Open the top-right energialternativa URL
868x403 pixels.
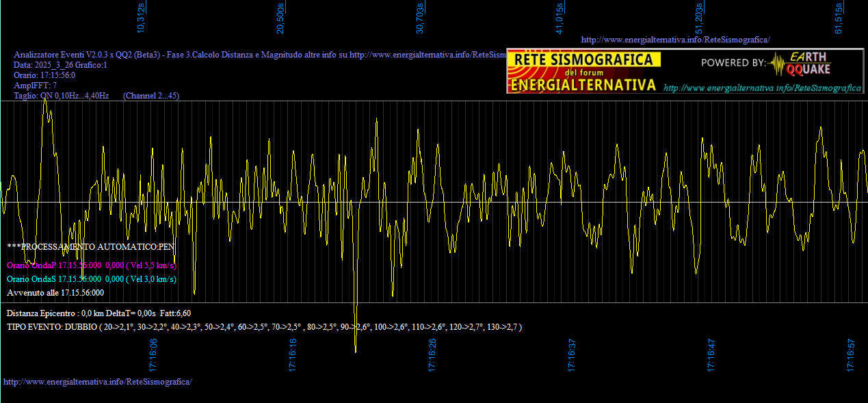[x=675, y=40]
